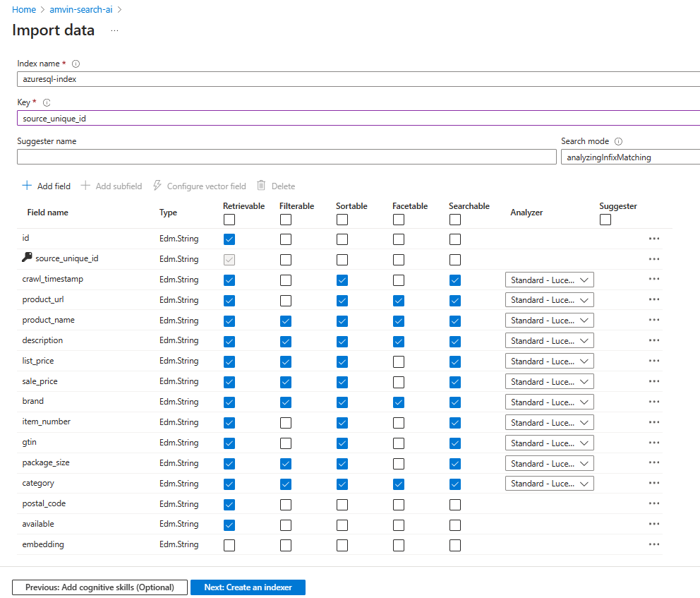
Task: Go back to Previous: Add cognitive skills
Action: tap(99, 587)
